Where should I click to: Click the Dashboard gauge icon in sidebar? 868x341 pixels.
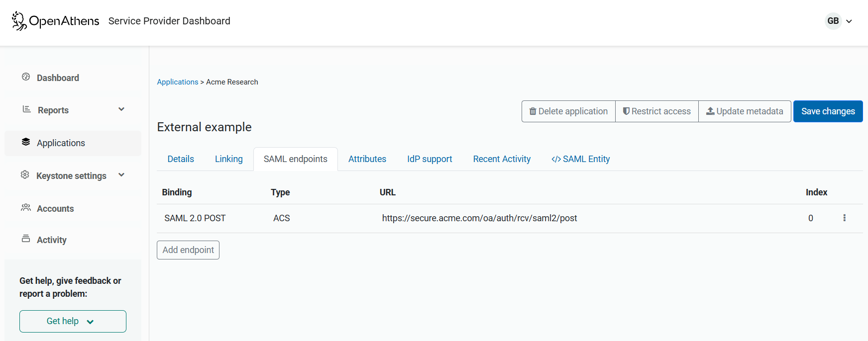(26, 77)
